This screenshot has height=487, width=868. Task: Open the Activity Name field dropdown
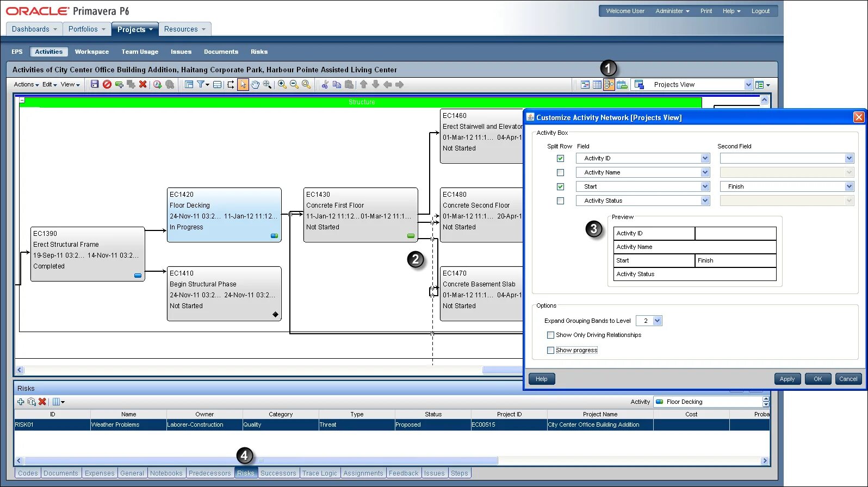click(x=705, y=172)
